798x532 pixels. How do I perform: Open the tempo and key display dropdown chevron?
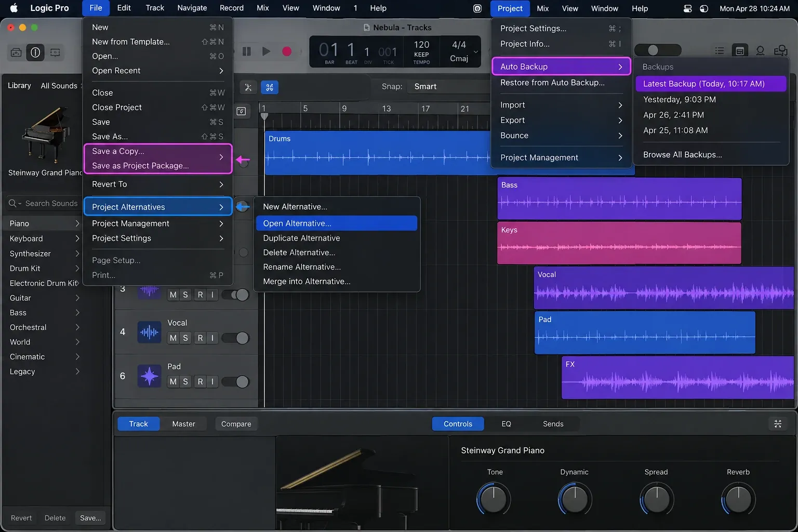(476, 52)
